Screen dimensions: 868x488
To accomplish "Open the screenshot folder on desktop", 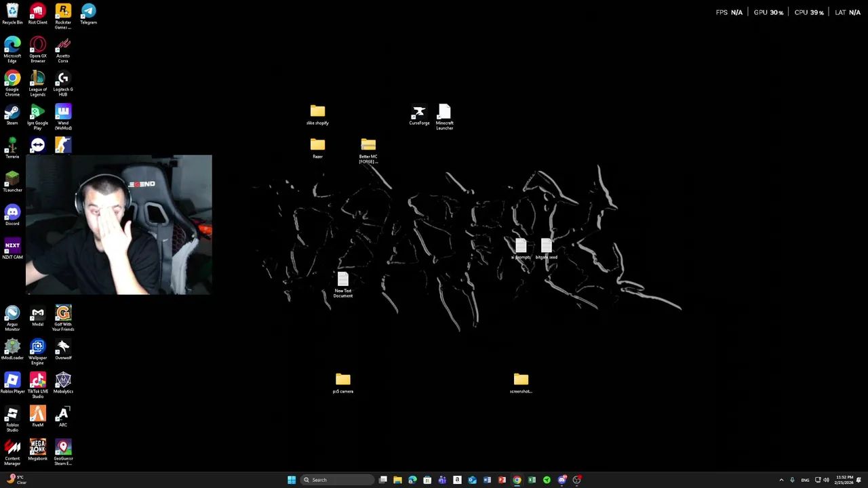I will (521, 383).
